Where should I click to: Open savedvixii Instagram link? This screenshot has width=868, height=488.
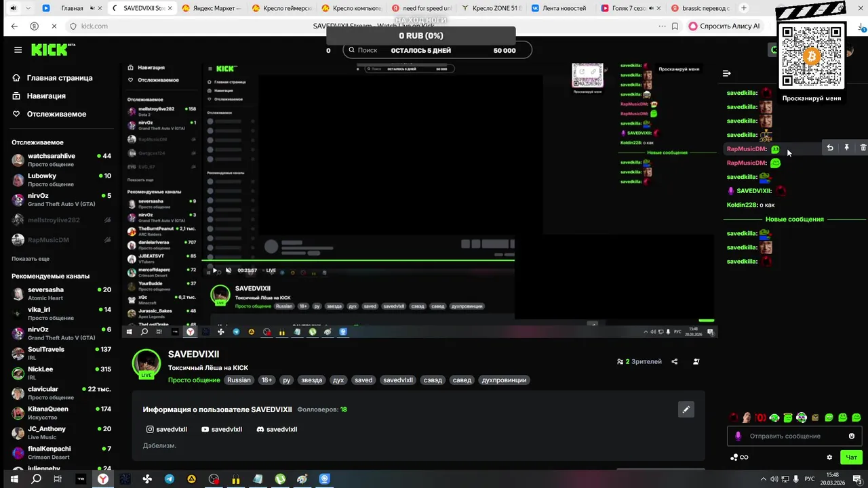167,430
